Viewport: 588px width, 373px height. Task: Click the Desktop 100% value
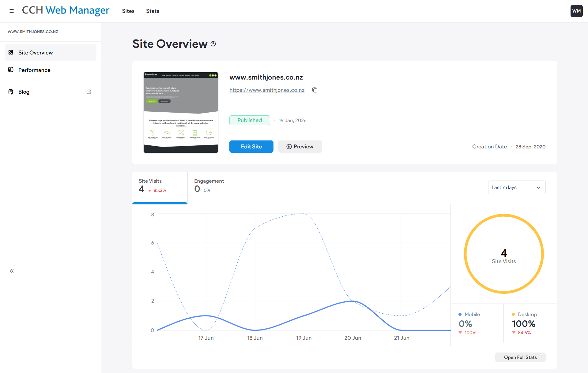(x=523, y=323)
